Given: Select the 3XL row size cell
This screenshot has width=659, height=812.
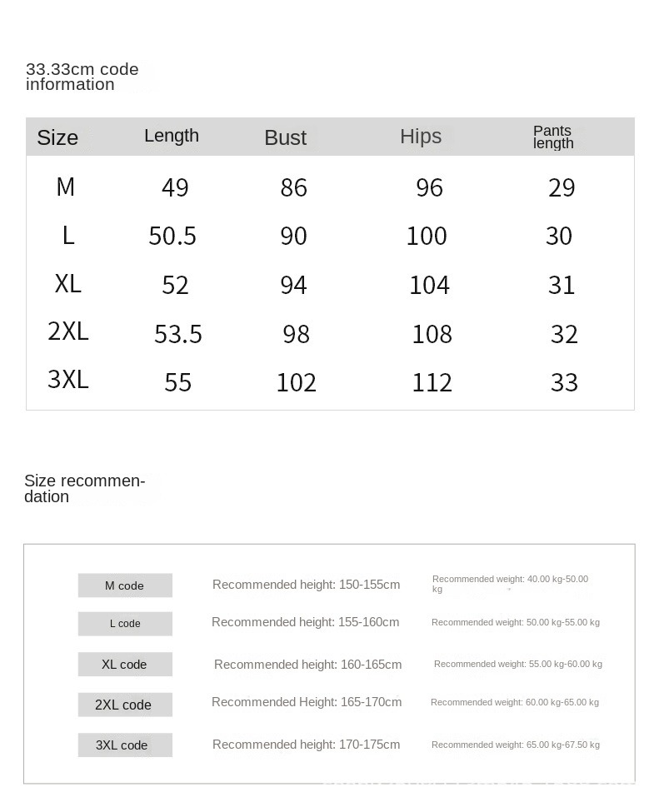Looking at the screenshot, I should [68, 380].
